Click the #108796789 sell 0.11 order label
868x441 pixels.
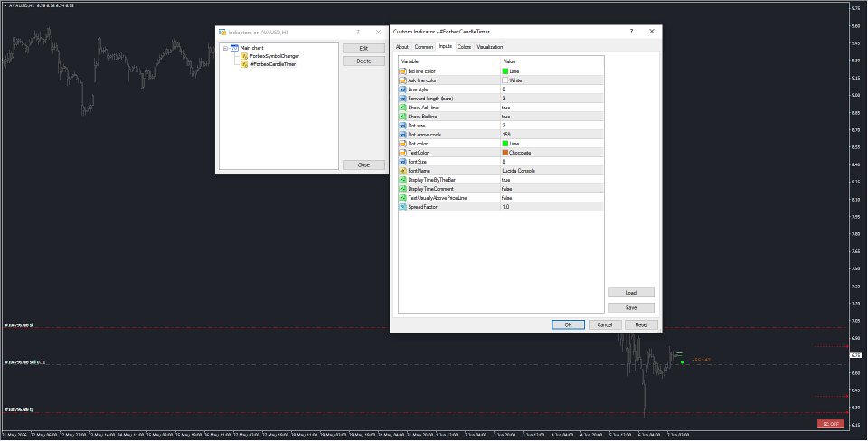(x=25, y=361)
